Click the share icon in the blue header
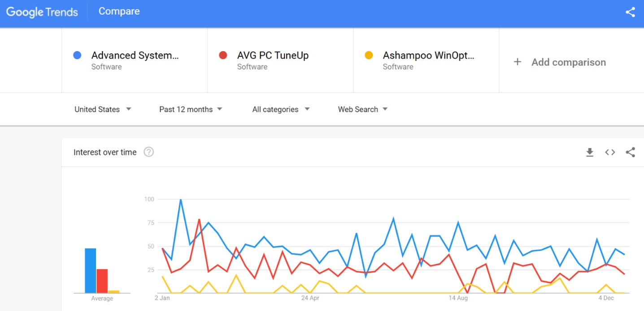 pyautogui.click(x=630, y=12)
